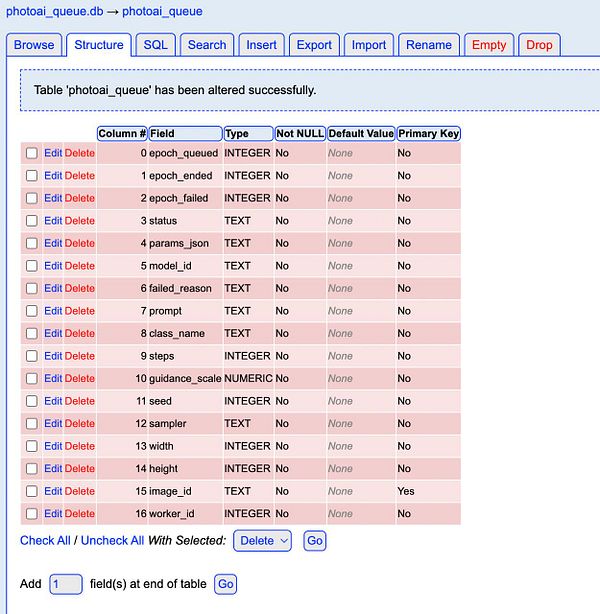Image resolution: width=600 pixels, height=614 pixels.
Task: Tick the worker_id row checkbox
Action: (32, 514)
